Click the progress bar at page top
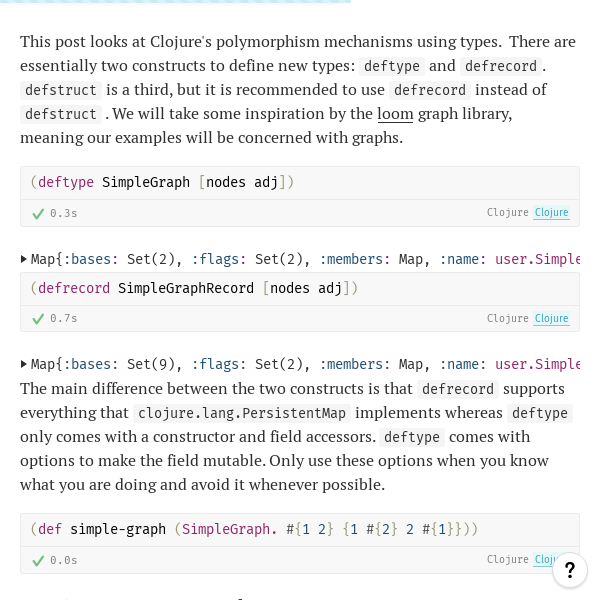Viewport: 600px width, 600px height. pos(175,2)
